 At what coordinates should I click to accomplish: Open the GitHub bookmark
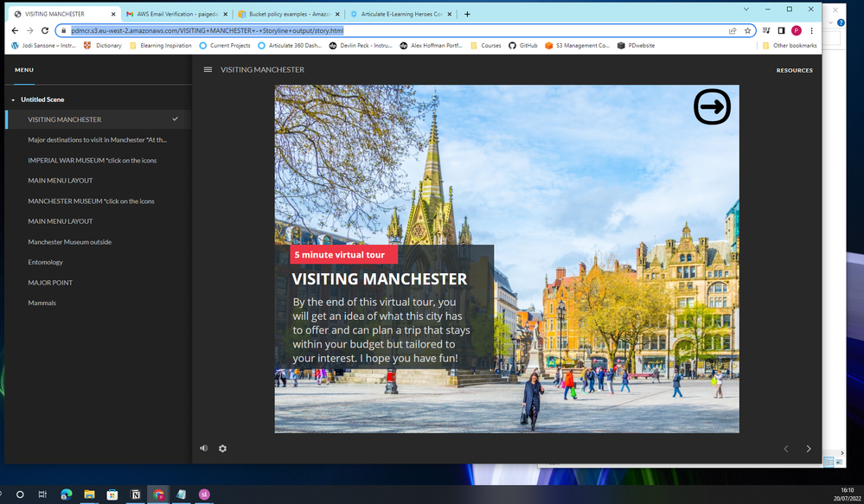(x=522, y=46)
